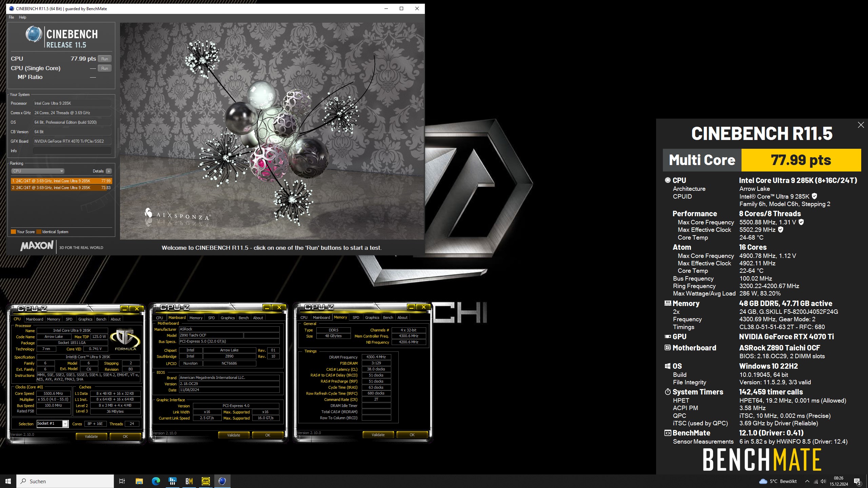The image size is (868, 488).
Task: Minimize the CPU-Z CPU tab window
Action: [x=124, y=308]
